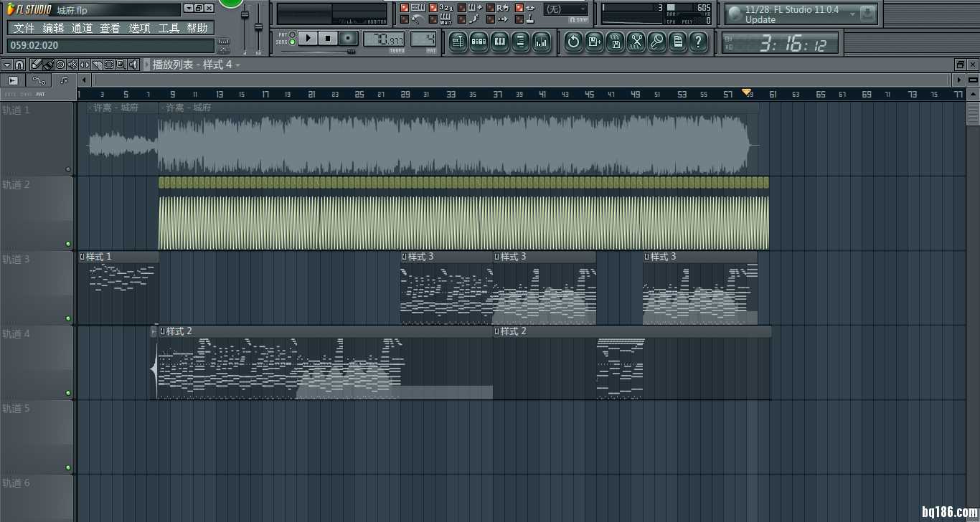Open the Mixer shortcut icon
This screenshot has width=980, height=522.
(542, 42)
